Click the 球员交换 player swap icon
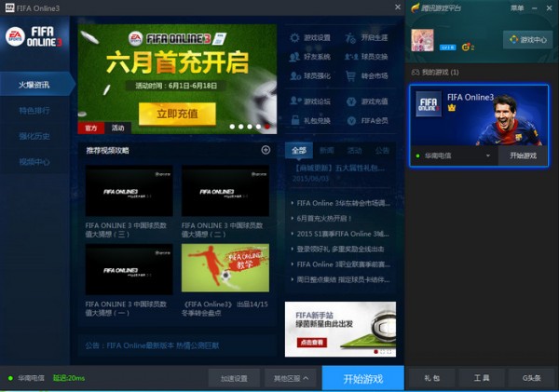The image size is (559, 392). click(x=351, y=57)
